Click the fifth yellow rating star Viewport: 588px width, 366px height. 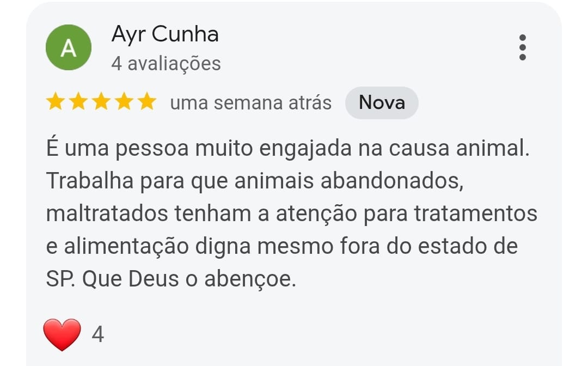147,102
